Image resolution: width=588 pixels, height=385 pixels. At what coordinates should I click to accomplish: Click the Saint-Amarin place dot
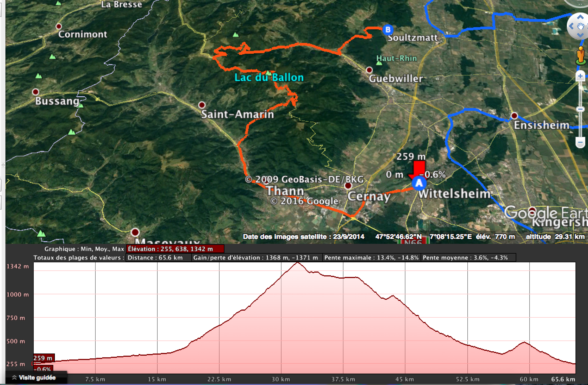(202, 105)
